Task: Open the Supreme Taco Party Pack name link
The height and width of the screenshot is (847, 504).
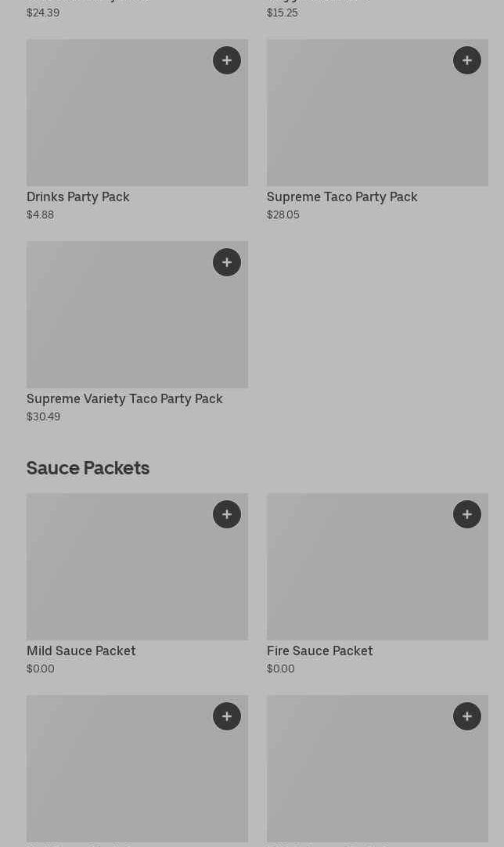Action: point(342,197)
